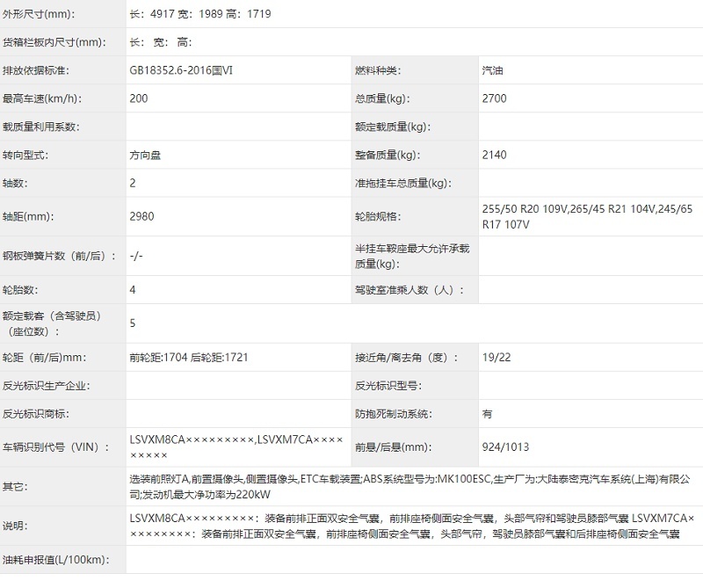Click the 前悬/后悬(mm) label
Image resolution: width=703 pixels, height=588 pixels.
tap(394, 447)
